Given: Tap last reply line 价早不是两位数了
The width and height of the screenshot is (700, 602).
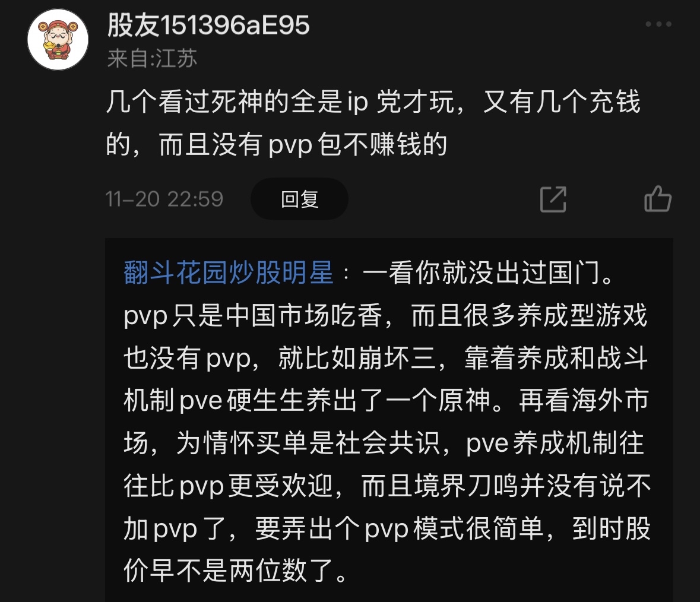Looking at the screenshot, I should pyautogui.click(x=235, y=571).
